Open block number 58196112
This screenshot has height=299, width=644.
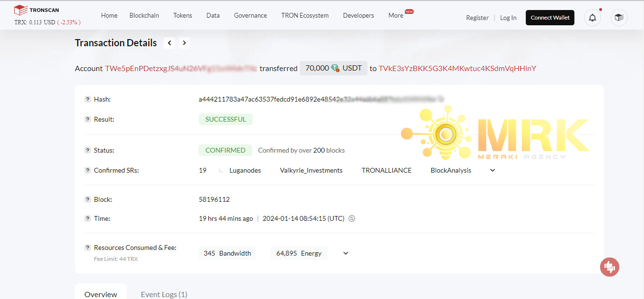(x=214, y=199)
